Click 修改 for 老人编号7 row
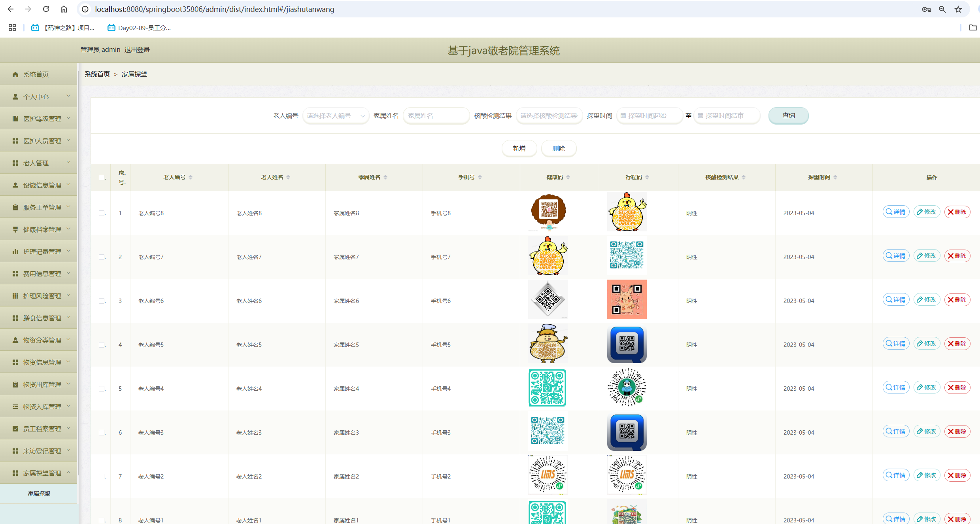 click(x=927, y=256)
